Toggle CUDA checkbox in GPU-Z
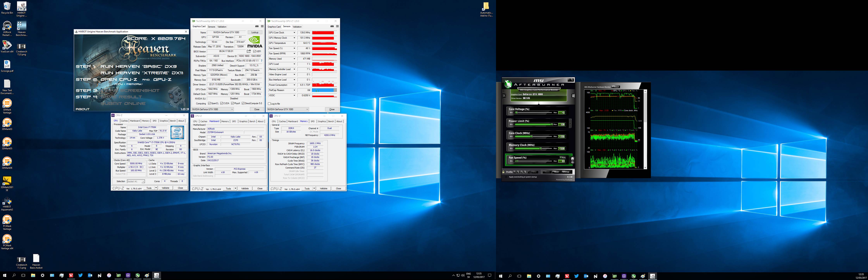 tap(221, 103)
